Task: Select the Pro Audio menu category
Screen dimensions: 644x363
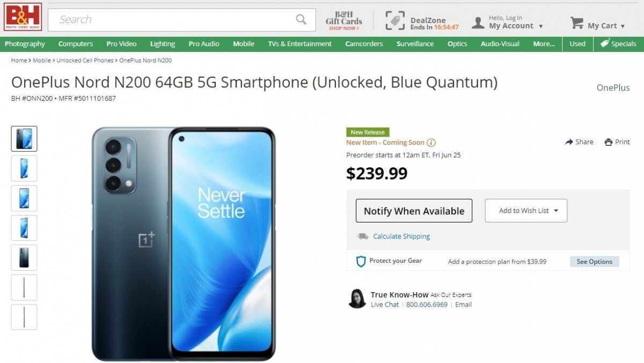Action: point(204,44)
